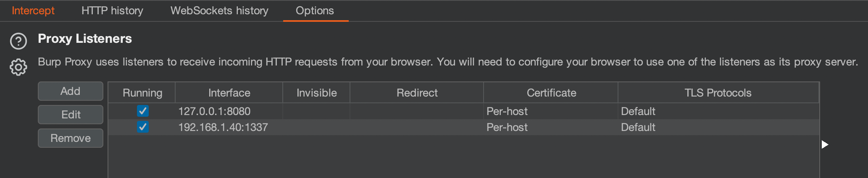Select the 192.168.1.40:1337 interface row
868x178 pixels.
464,127
